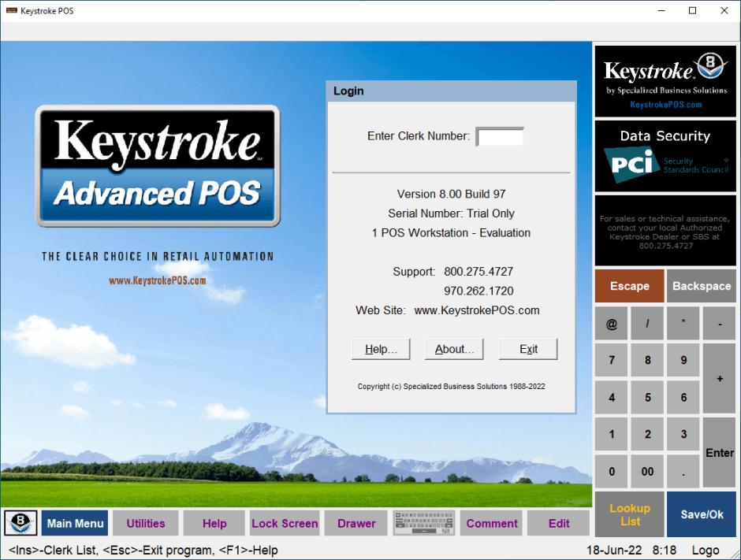Tap the slash key on the keypad
The image size is (741, 560).
647,324
